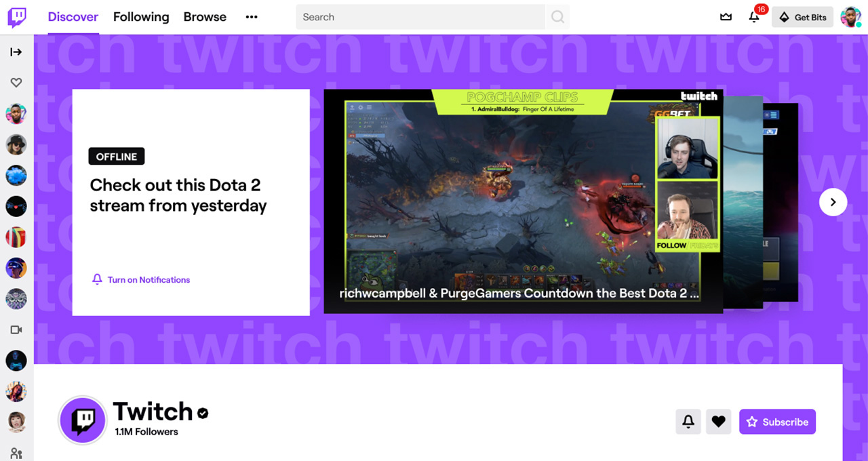Expand the left sidebar with arrow icon
The image size is (868, 461).
[x=16, y=52]
